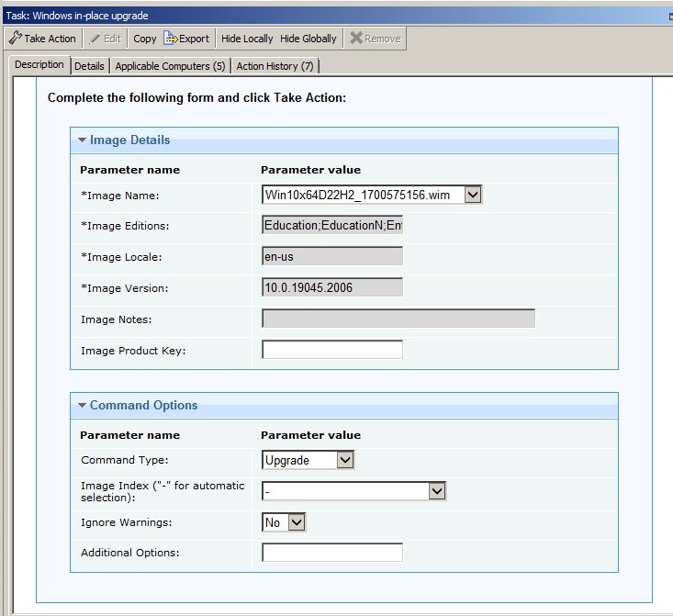Viewport: 673px width, 616px height.
Task: Click the Image Editions field
Action: [x=332, y=225]
